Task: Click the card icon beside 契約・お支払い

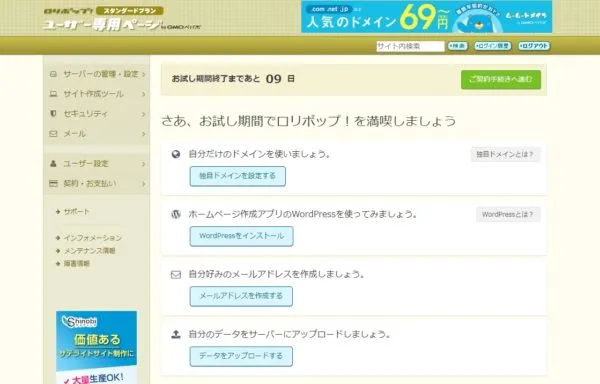Action: 54,184
